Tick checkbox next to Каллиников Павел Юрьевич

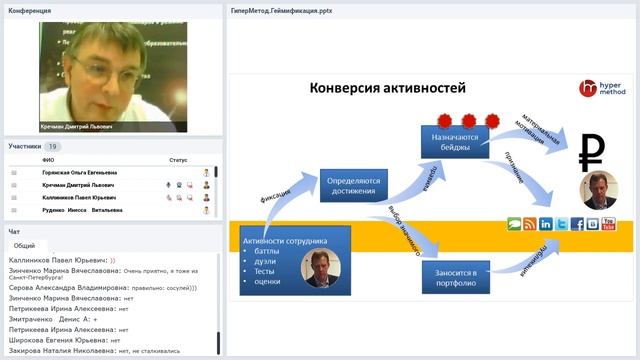14,198
